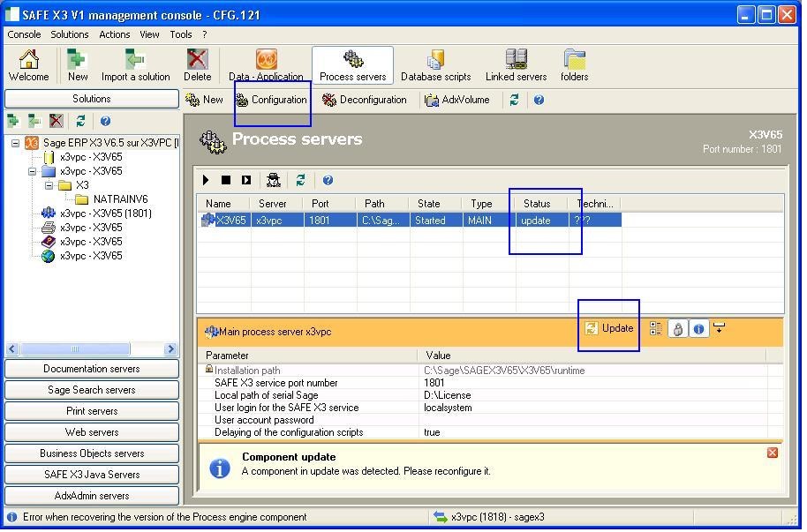Expand the Web servers panel
The height and width of the screenshot is (532, 807).
(92, 432)
